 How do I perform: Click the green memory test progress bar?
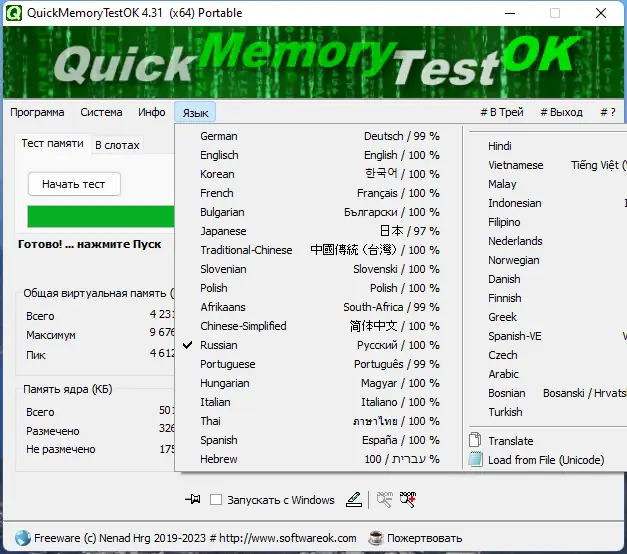pyautogui.click(x=101, y=216)
